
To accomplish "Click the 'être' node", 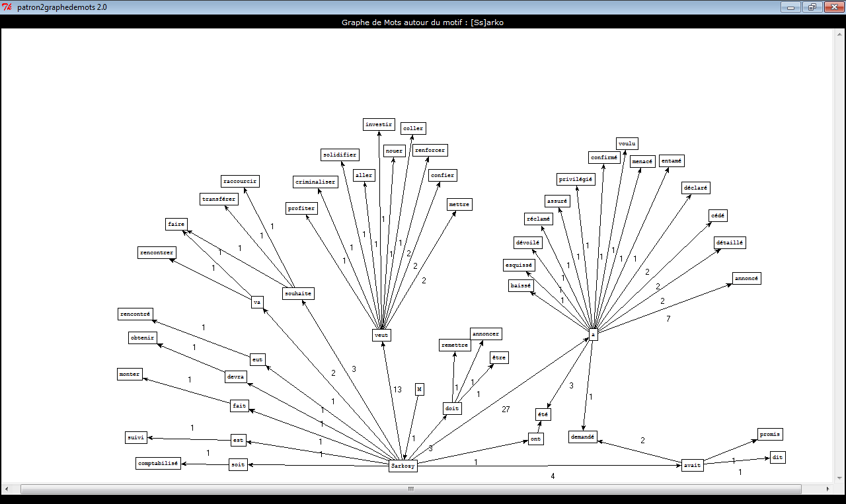I will tap(499, 357).
